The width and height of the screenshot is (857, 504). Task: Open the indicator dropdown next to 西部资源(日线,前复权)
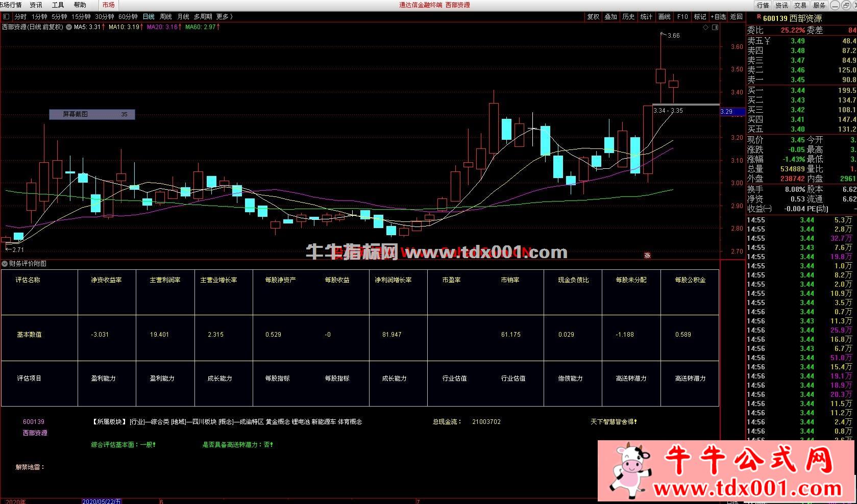(69, 27)
